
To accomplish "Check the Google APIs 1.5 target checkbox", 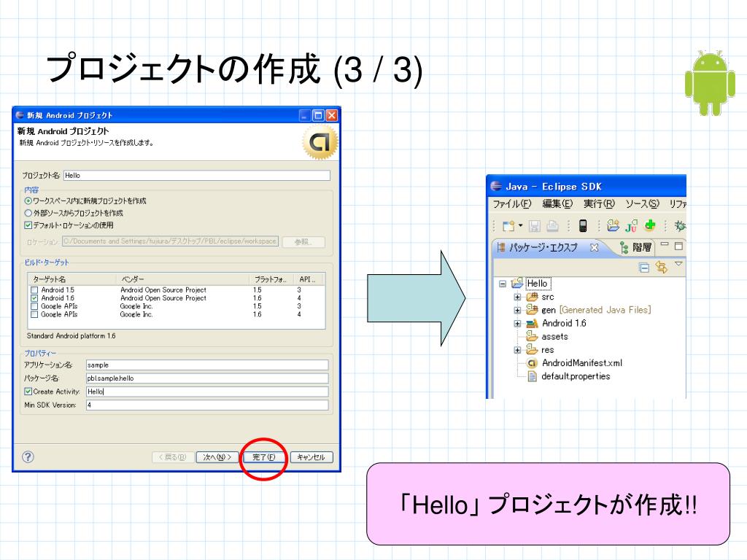I will coord(34,306).
